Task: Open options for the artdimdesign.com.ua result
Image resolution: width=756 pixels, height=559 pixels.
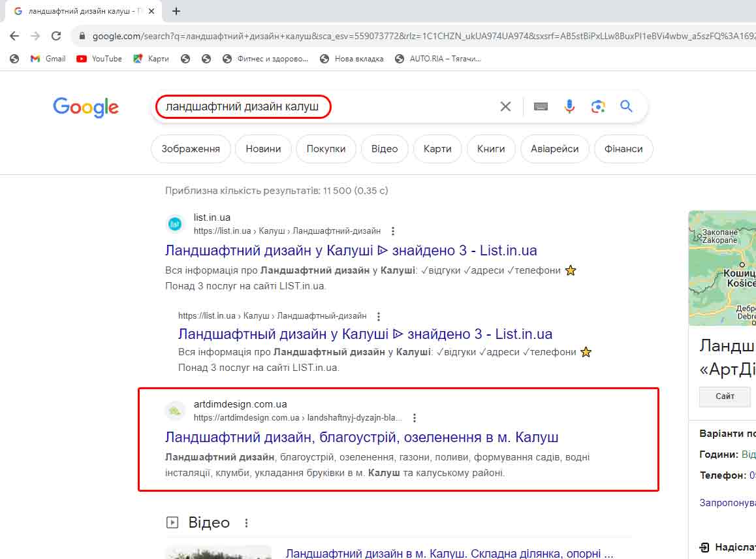Action: 414,418
